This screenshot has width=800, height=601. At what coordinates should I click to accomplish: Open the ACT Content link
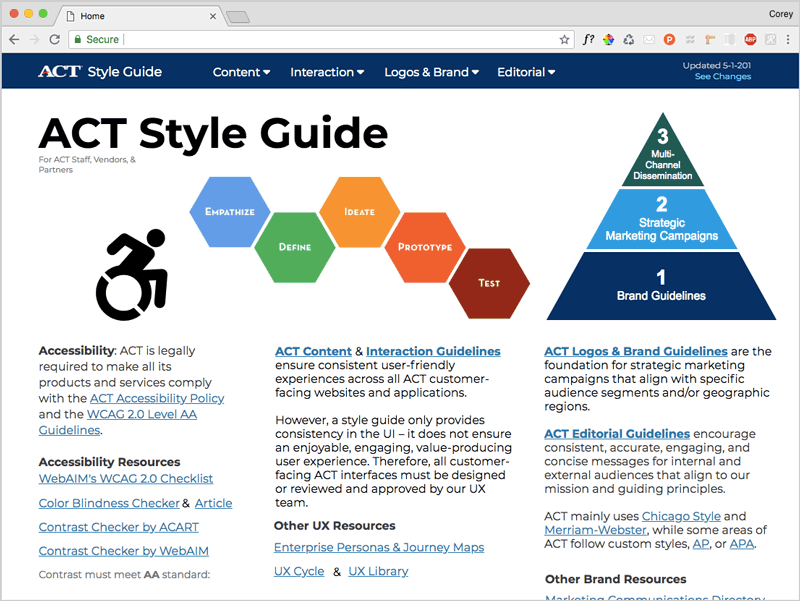(313, 351)
